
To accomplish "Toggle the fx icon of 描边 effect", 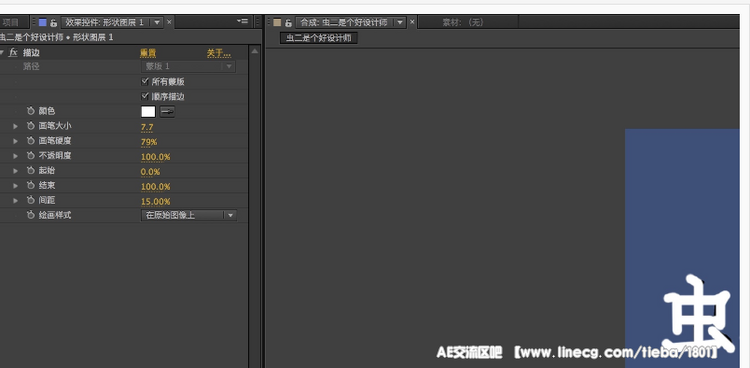I will (13, 53).
